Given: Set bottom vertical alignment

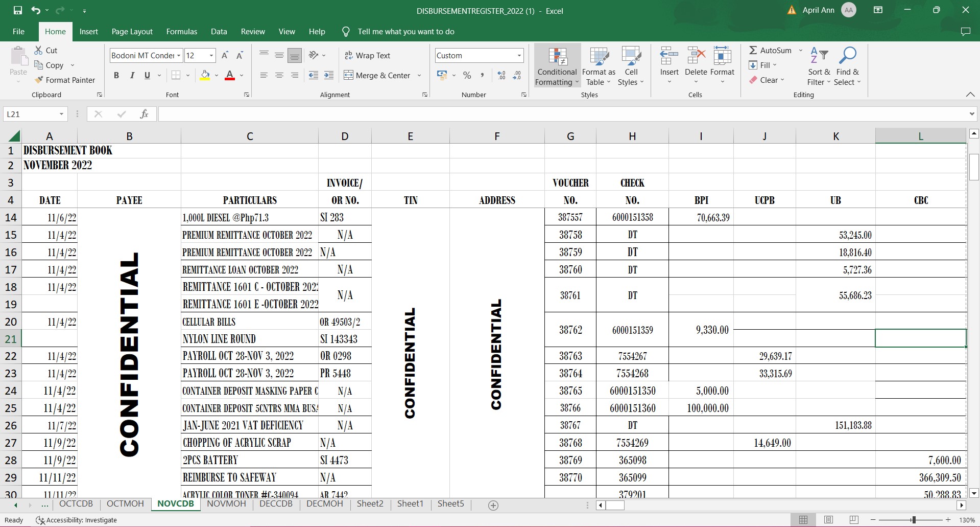Looking at the screenshot, I should (x=295, y=55).
